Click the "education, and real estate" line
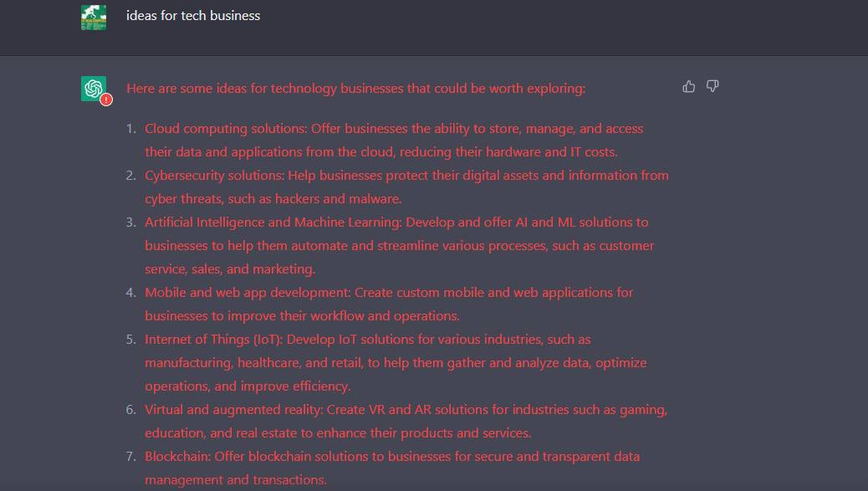This screenshot has width=868, height=491. (x=338, y=433)
